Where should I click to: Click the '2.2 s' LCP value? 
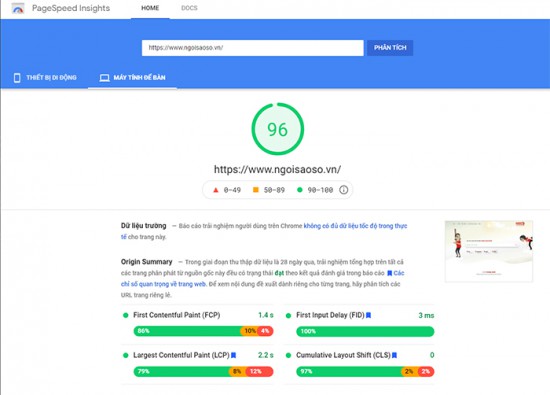[x=266, y=355]
